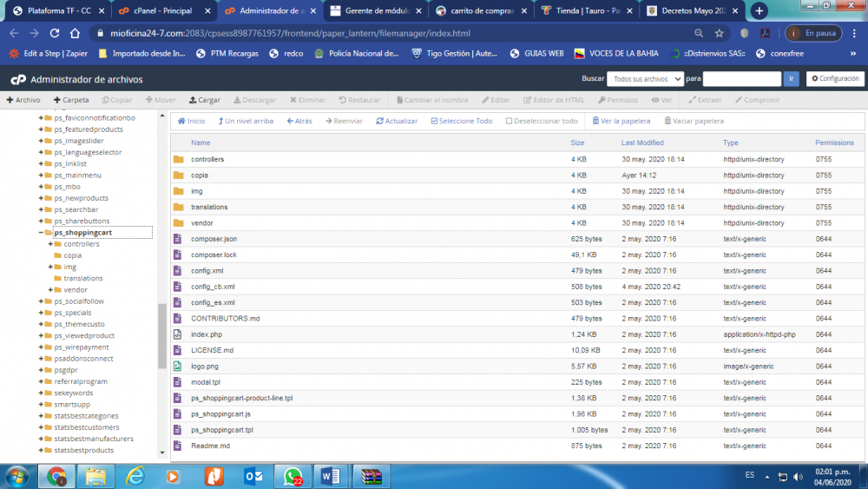Click the Extraer toolbar button
Screen dimensions: 868x489
(x=705, y=100)
